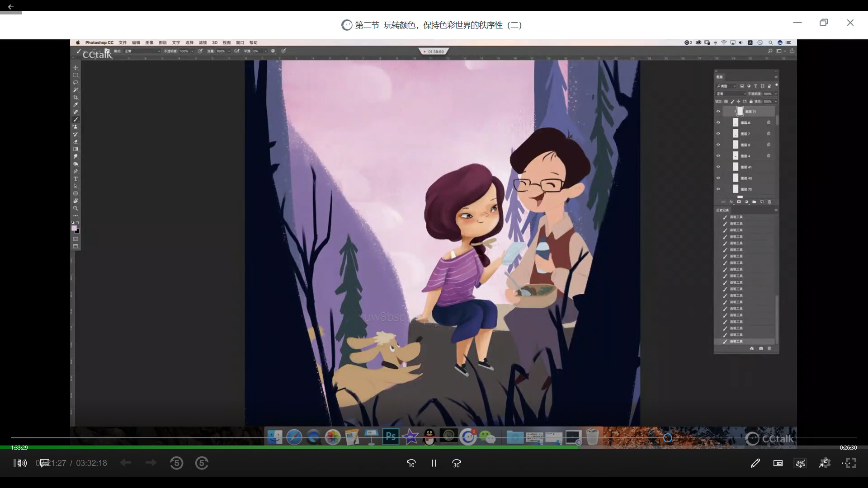This screenshot has height=488, width=868.
Task: Open the 编辑 menu
Action: [136, 42]
